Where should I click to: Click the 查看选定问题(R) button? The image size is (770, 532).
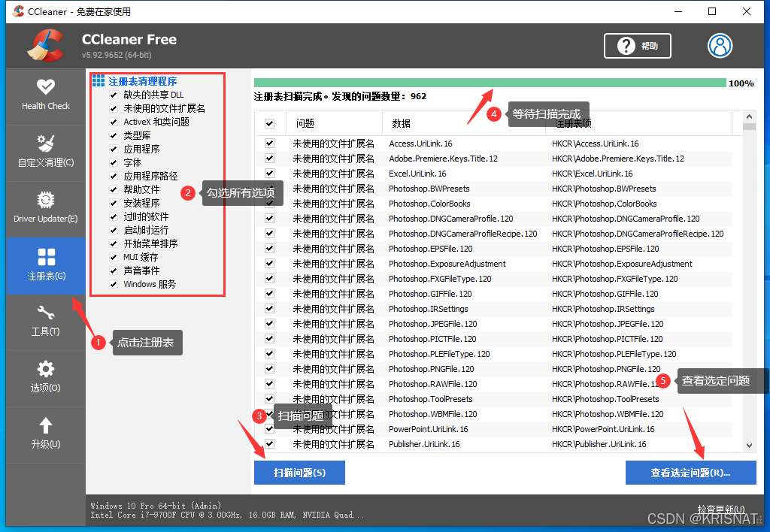(690, 473)
